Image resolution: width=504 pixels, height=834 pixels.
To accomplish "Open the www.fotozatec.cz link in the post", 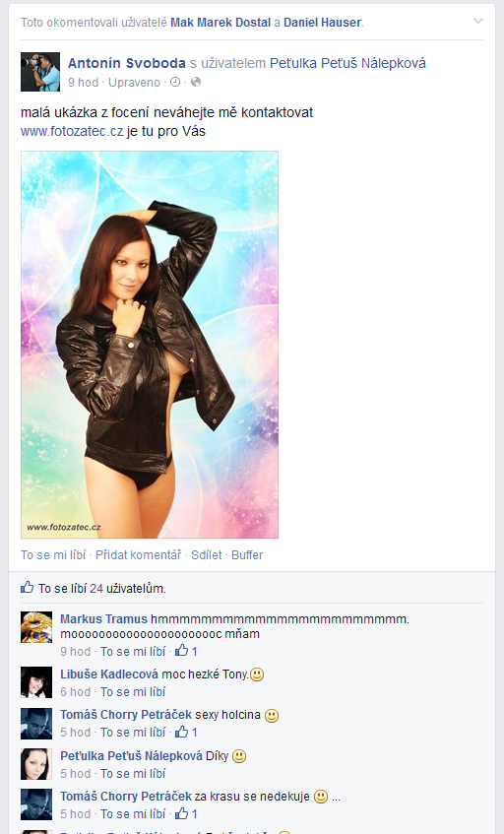I will click(x=72, y=131).
